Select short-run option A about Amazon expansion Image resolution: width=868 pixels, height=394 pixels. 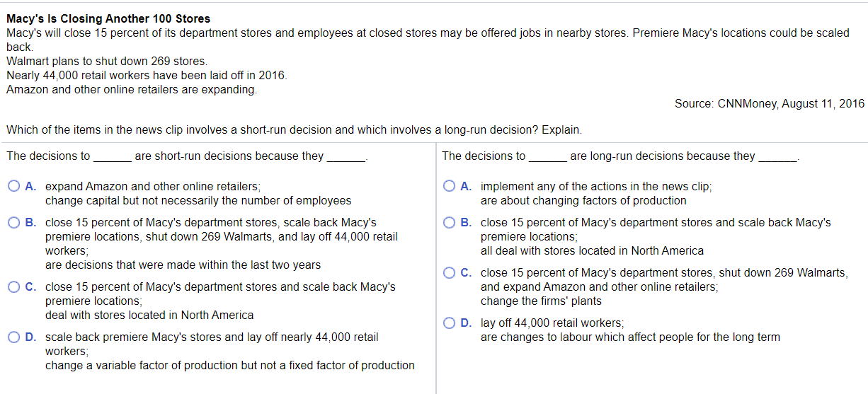click(14, 187)
